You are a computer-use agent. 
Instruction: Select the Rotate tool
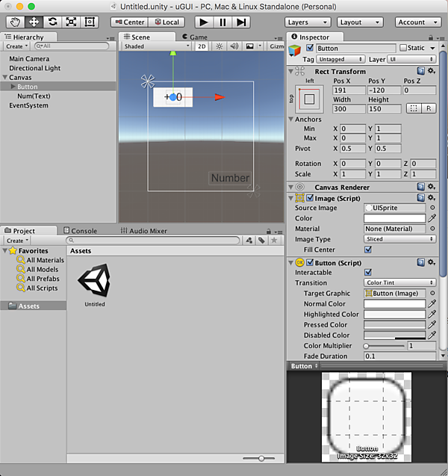[x=52, y=22]
